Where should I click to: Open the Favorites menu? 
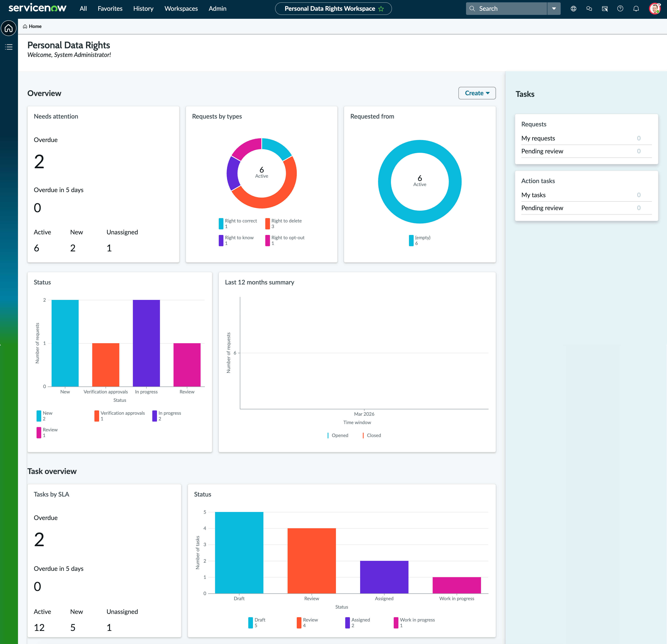click(110, 9)
